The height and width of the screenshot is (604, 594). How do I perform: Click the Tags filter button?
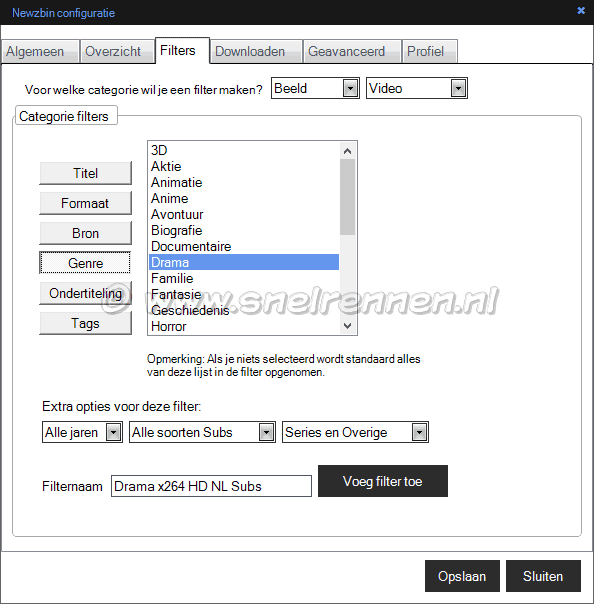(85, 323)
